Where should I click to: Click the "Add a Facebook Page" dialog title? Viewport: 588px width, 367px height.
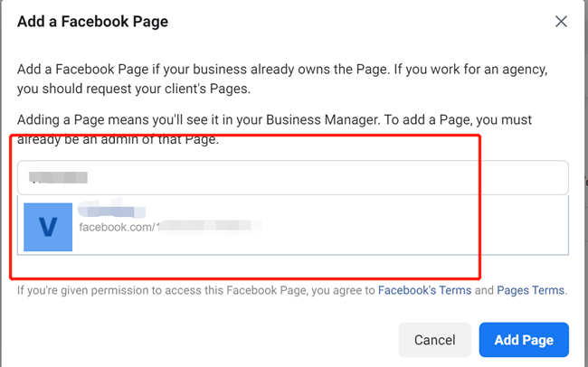point(92,20)
